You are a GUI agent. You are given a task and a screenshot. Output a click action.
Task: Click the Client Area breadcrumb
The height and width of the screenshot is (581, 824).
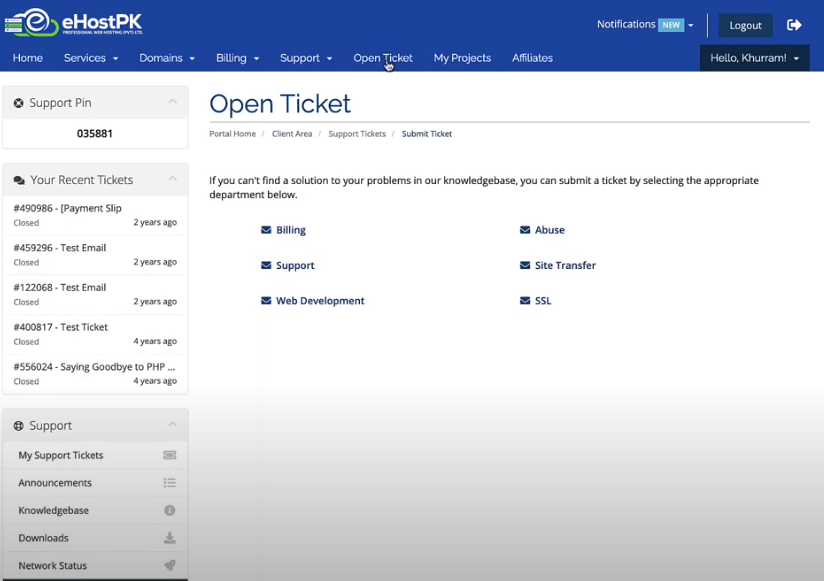click(292, 134)
